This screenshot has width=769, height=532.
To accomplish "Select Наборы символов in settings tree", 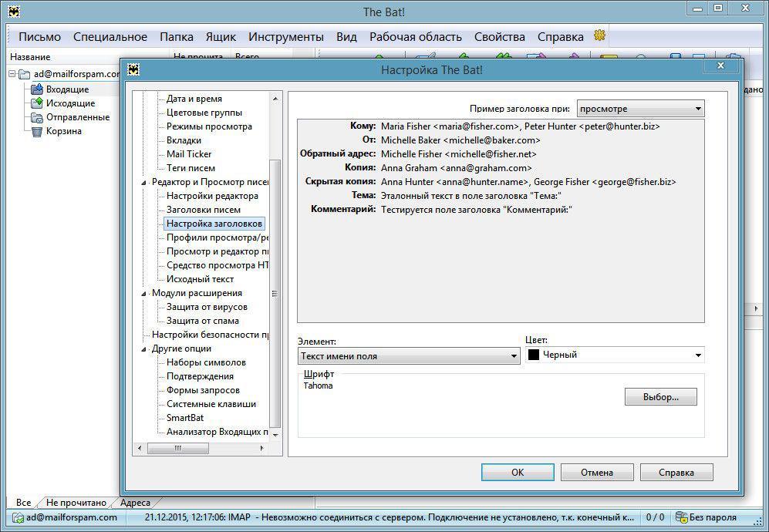I will point(206,362).
